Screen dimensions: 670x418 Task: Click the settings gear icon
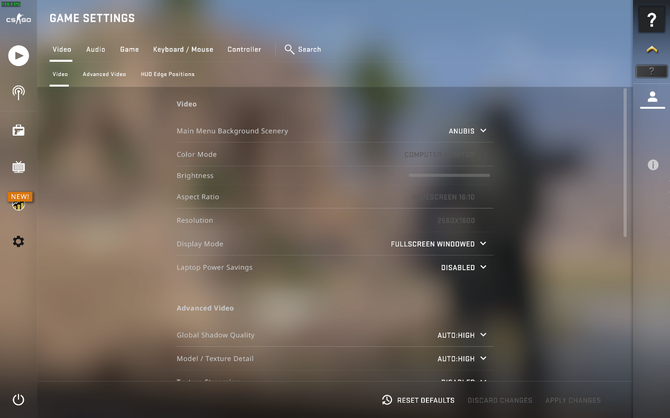pos(18,241)
